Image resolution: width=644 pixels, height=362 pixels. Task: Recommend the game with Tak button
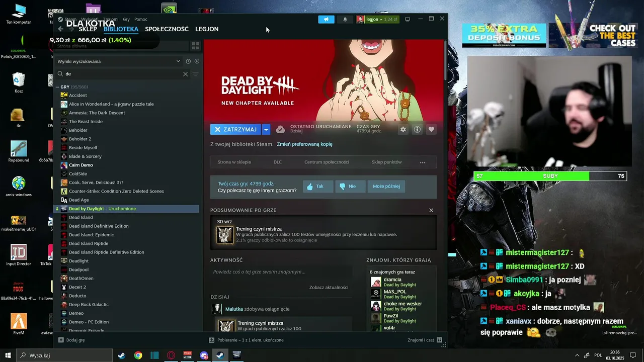318,186
